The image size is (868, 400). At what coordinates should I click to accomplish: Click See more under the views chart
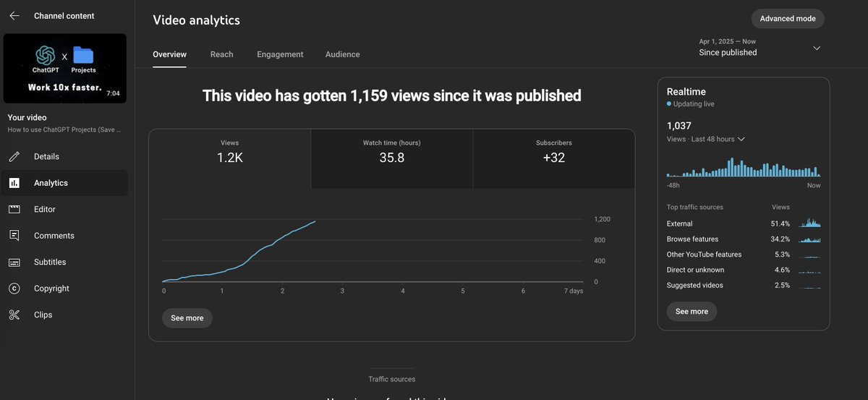pos(187,318)
